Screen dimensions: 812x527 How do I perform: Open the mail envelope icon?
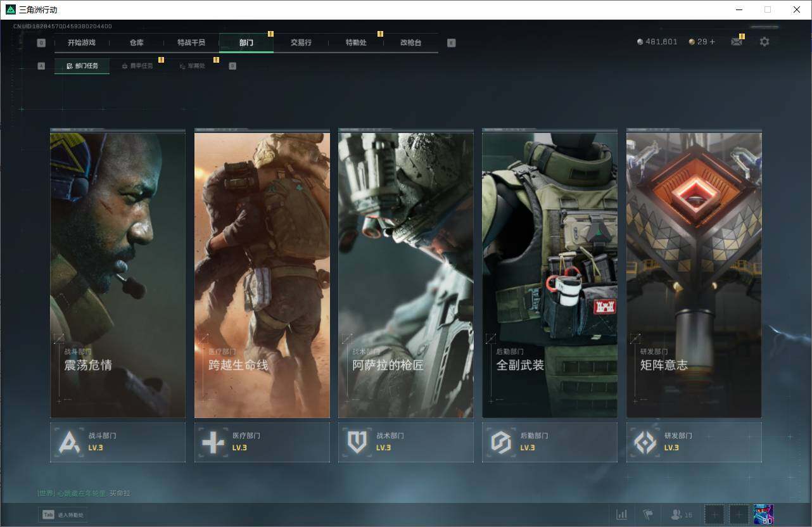pyautogui.click(x=736, y=42)
